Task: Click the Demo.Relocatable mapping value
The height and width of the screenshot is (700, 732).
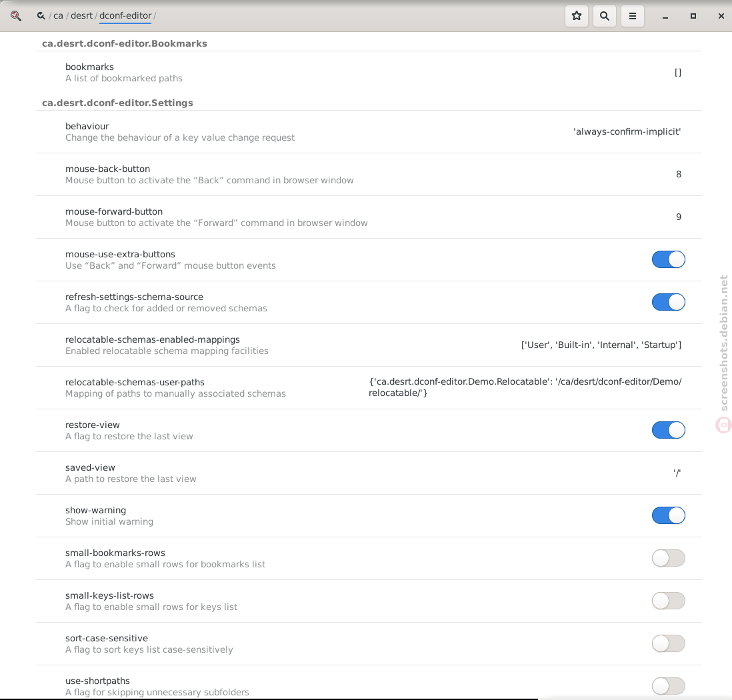Action: coord(525,387)
